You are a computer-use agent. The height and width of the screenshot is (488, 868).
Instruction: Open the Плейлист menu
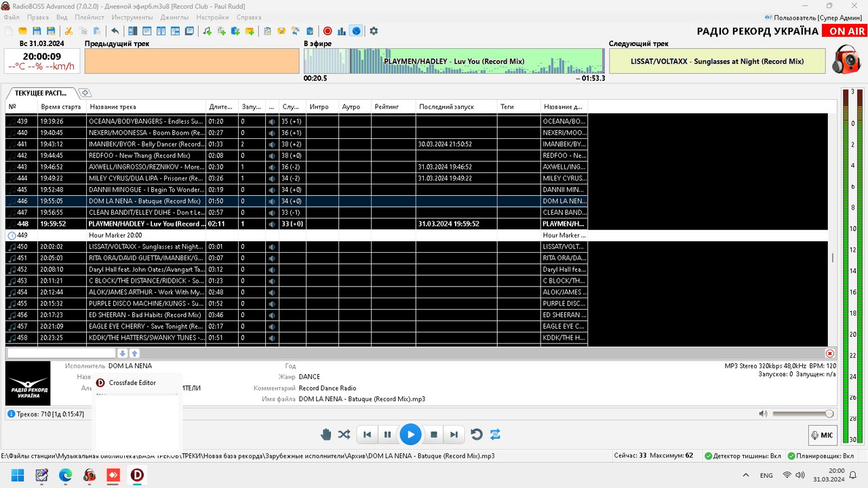tap(90, 17)
